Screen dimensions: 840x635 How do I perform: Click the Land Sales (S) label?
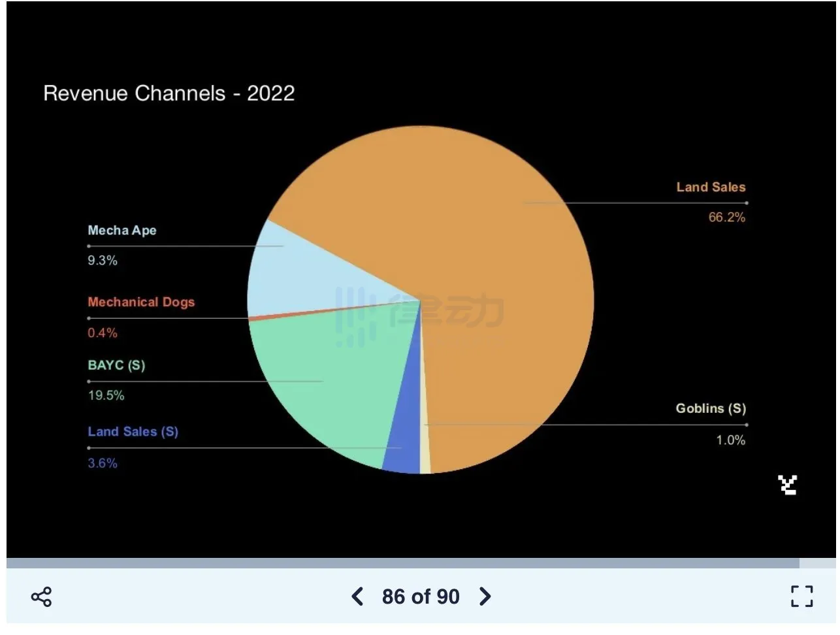tap(133, 431)
